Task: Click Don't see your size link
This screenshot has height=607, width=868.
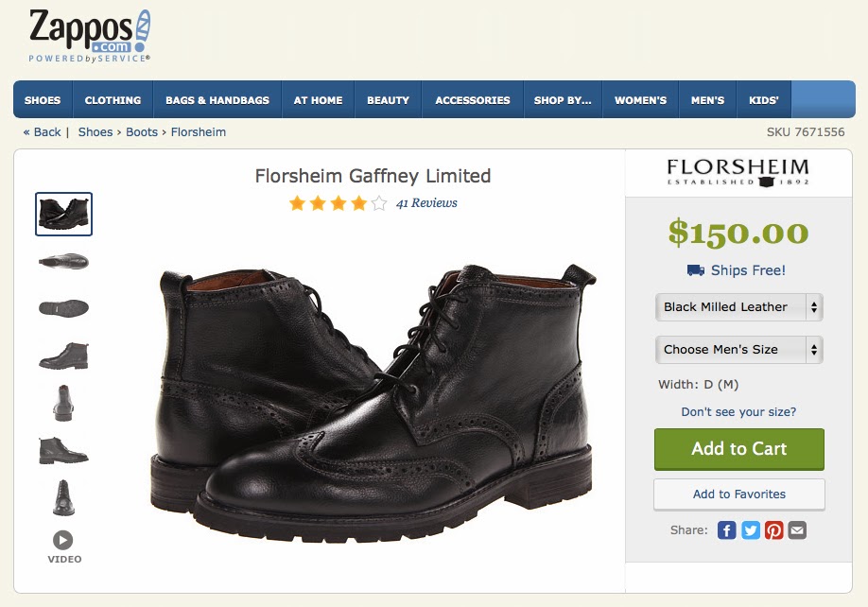Action: (x=738, y=412)
